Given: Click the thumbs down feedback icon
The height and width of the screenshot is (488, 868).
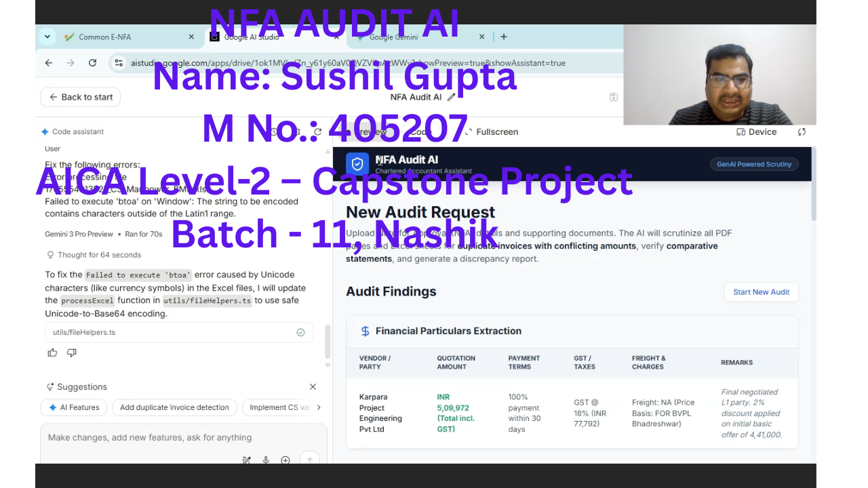Looking at the screenshot, I should (x=72, y=352).
